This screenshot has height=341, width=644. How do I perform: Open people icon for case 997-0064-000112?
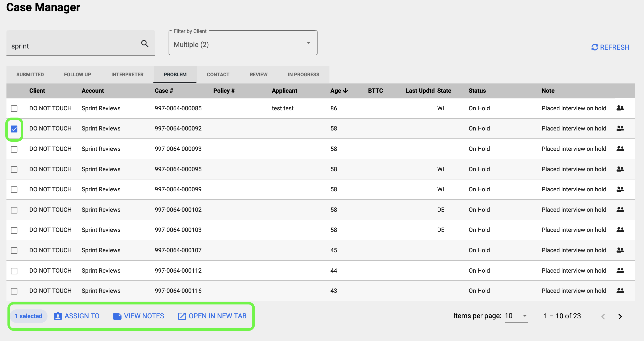(x=620, y=271)
